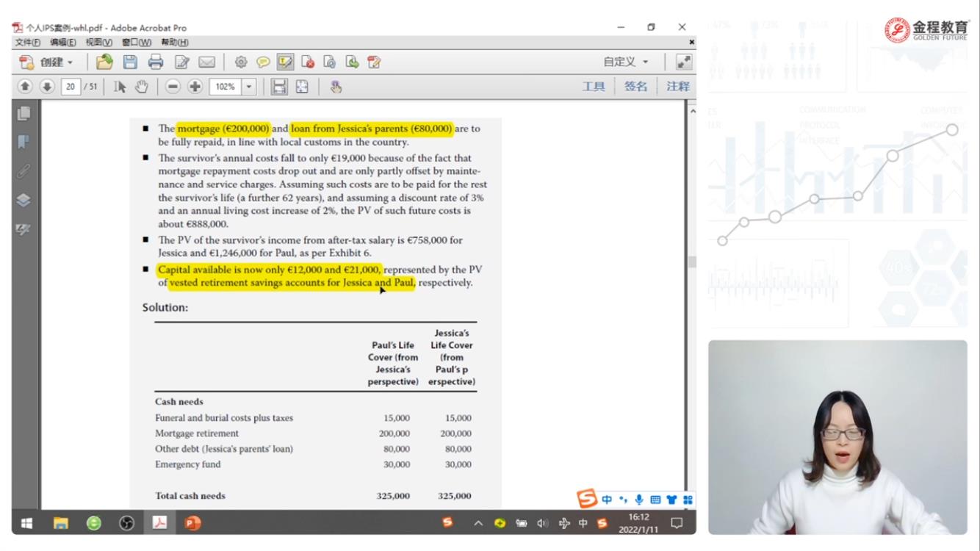Show the signatures navigation panel

25,229
